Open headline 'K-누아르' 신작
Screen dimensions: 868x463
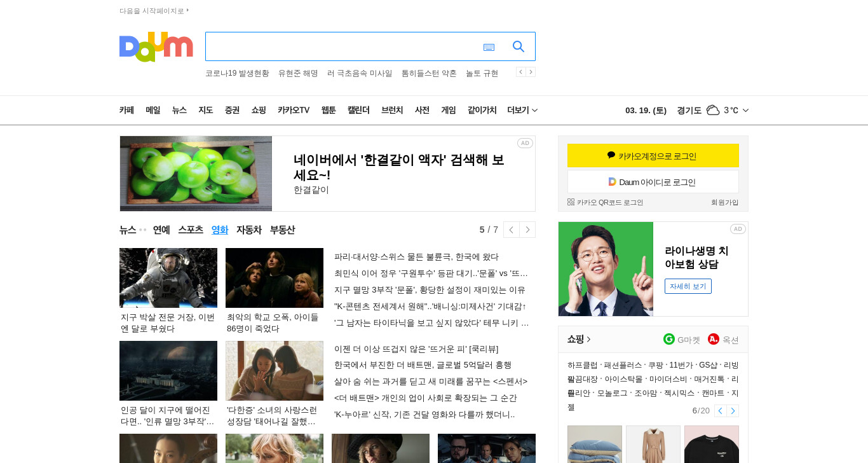pyautogui.click(x=424, y=415)
